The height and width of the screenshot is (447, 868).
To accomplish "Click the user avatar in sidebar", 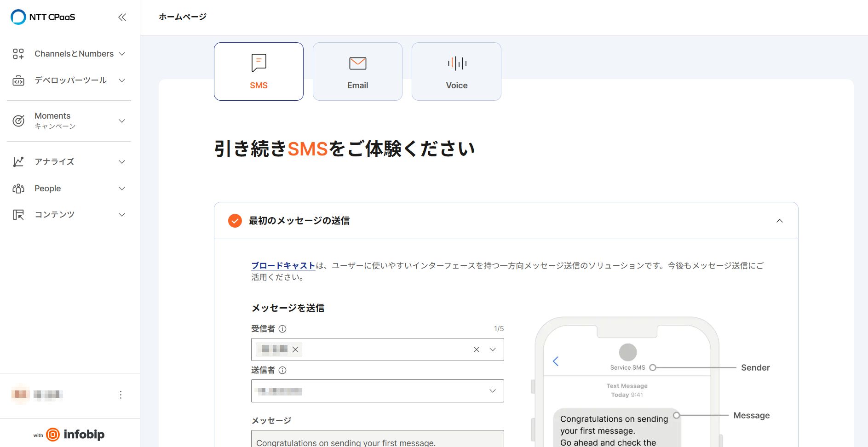I will 20,394.
